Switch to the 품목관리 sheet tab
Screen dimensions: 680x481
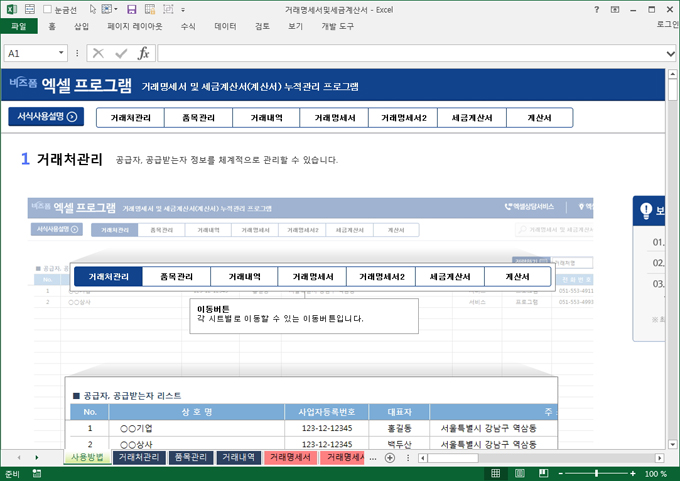191,457
